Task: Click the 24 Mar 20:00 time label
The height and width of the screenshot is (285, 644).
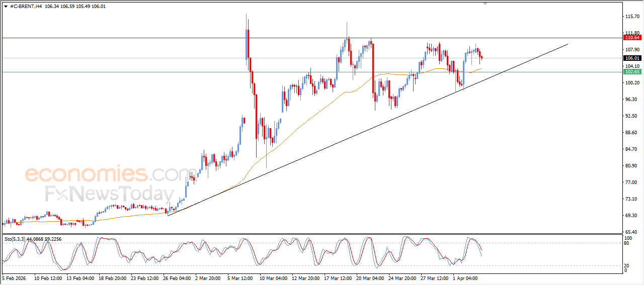Action: point(402,277)
